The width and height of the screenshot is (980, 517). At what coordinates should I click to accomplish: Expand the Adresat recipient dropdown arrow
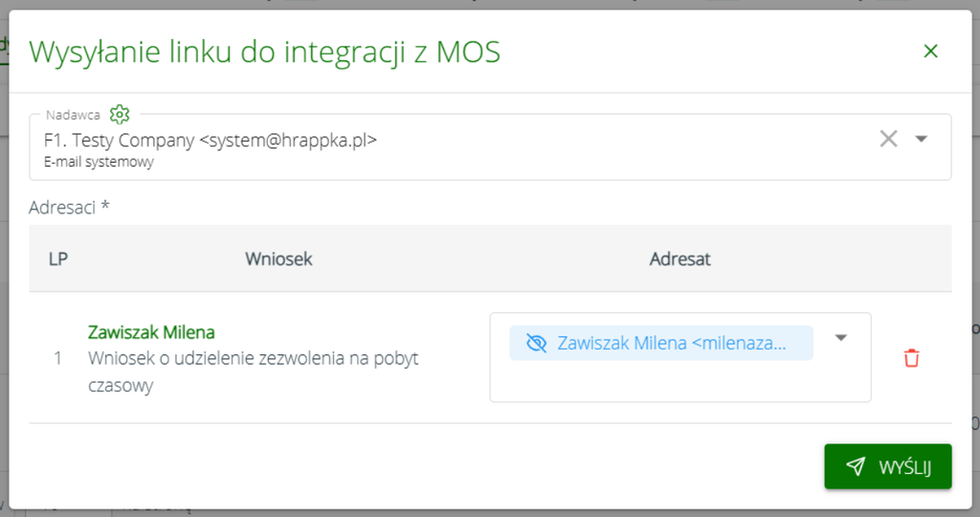coord(840,338)
